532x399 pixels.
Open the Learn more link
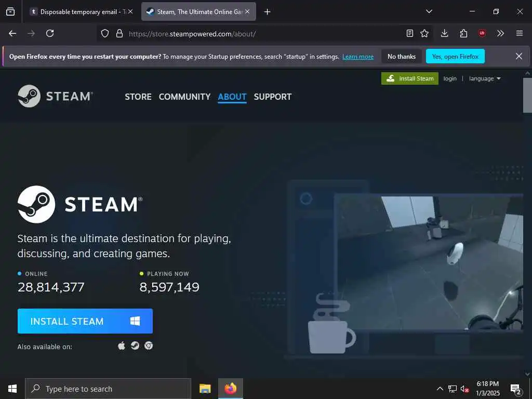pyautogui.click(x=358, y=57)
